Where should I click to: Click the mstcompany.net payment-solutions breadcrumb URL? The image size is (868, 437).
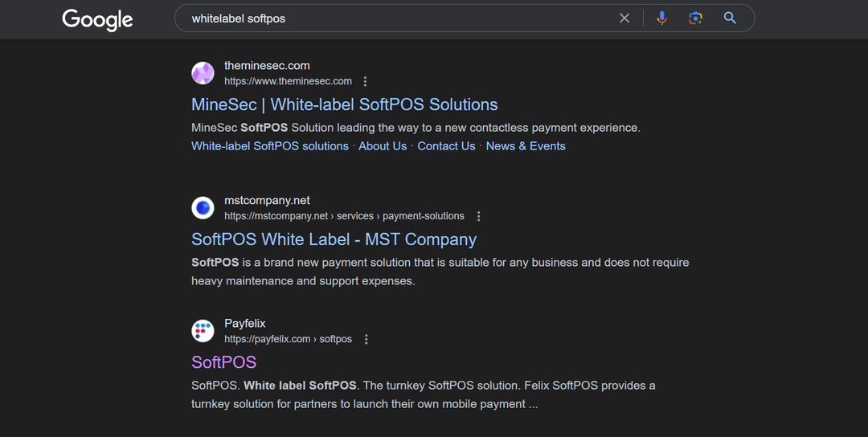coord(344,216)
